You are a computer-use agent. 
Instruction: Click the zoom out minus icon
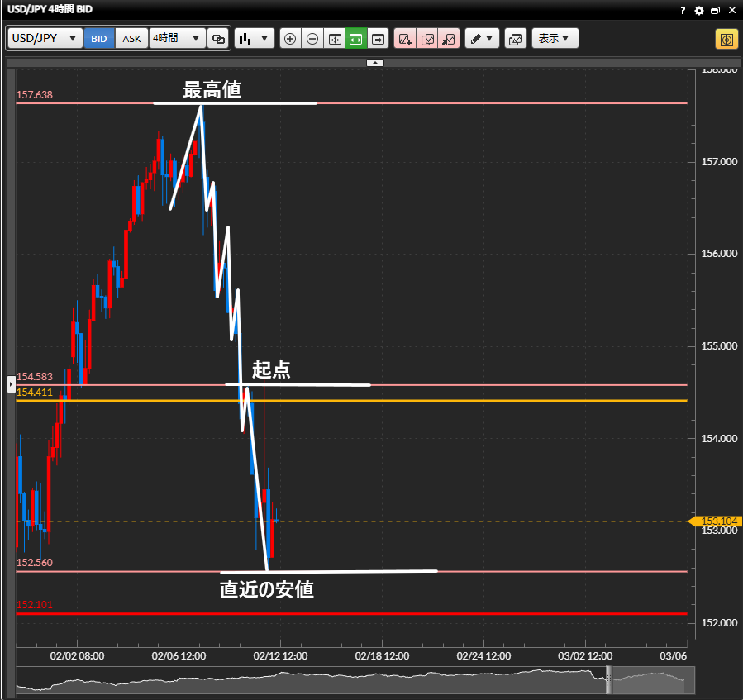(x=312, y=39)
